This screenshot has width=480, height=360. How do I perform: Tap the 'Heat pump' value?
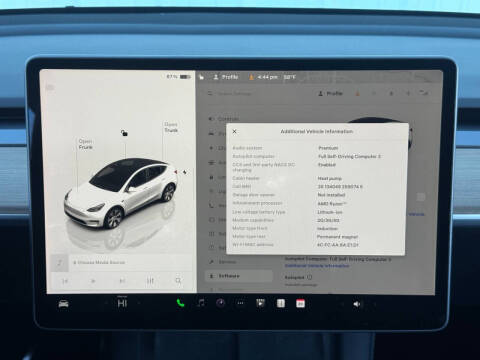point(329,178)
